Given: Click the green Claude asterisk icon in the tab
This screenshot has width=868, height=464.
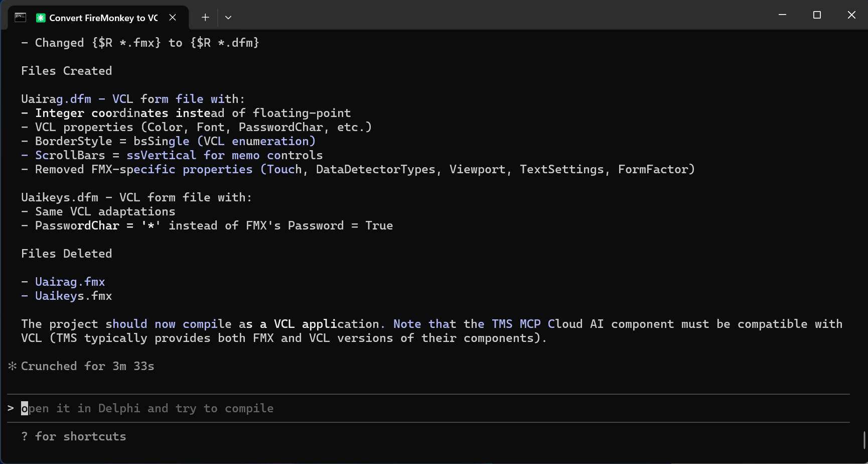Looking at the screenshot, I should 40,18.
